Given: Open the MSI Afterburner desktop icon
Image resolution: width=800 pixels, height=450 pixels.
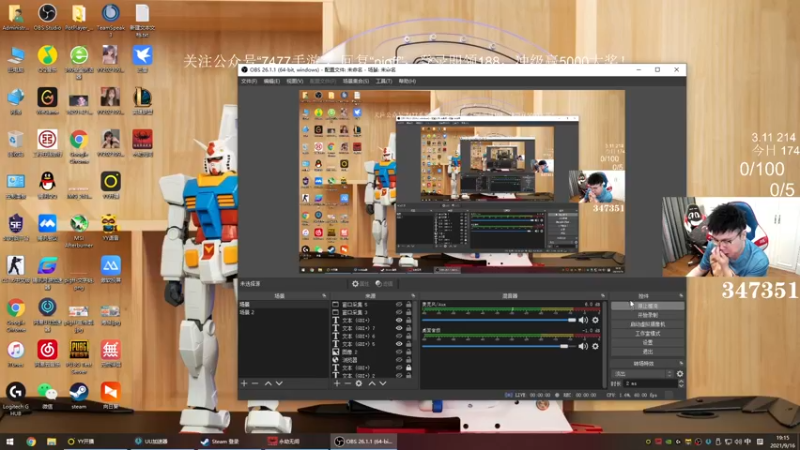Looking at the screenshot, I should tap(79, 231).
